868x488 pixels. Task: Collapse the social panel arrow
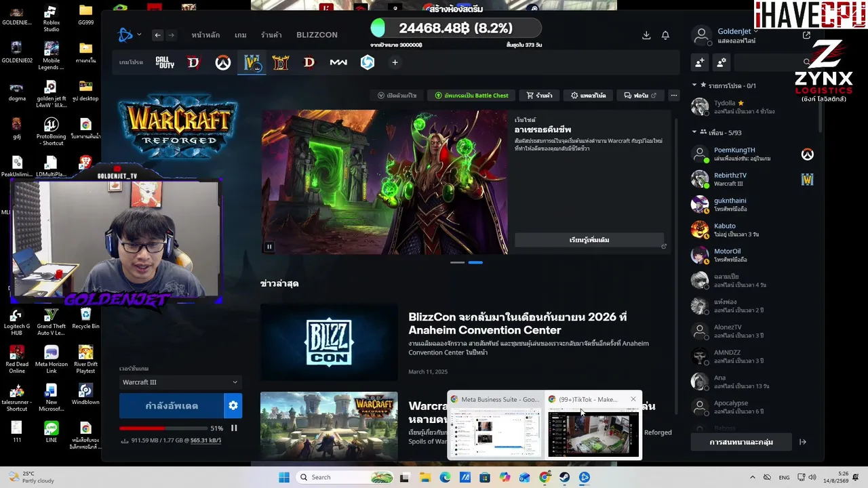coord(803,442)
